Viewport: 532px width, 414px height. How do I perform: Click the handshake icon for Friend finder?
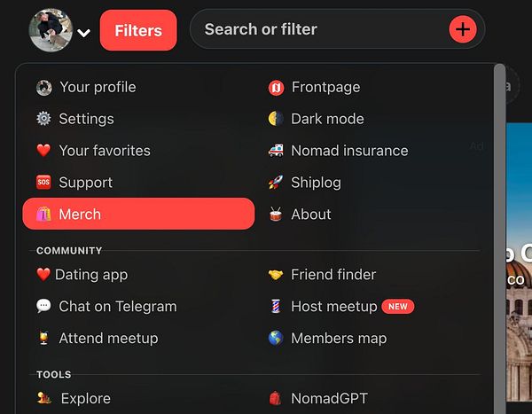(x=276, y=275)
